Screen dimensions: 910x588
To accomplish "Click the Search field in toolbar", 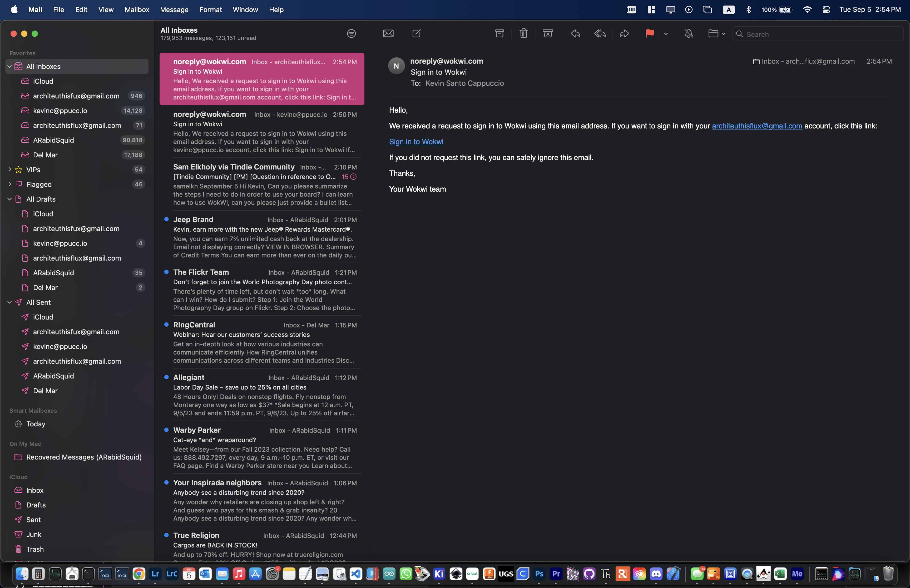I will pos(818,34).
